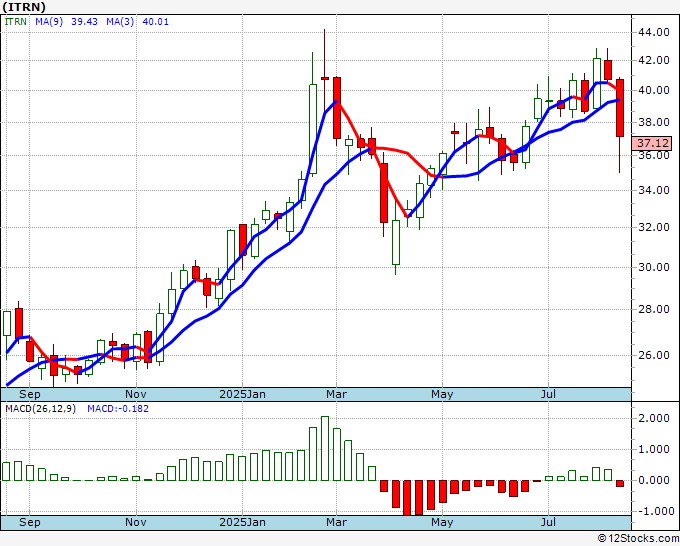680x546 pixels.
Task: Click the 32.00 price axis label
Action: 653,227
